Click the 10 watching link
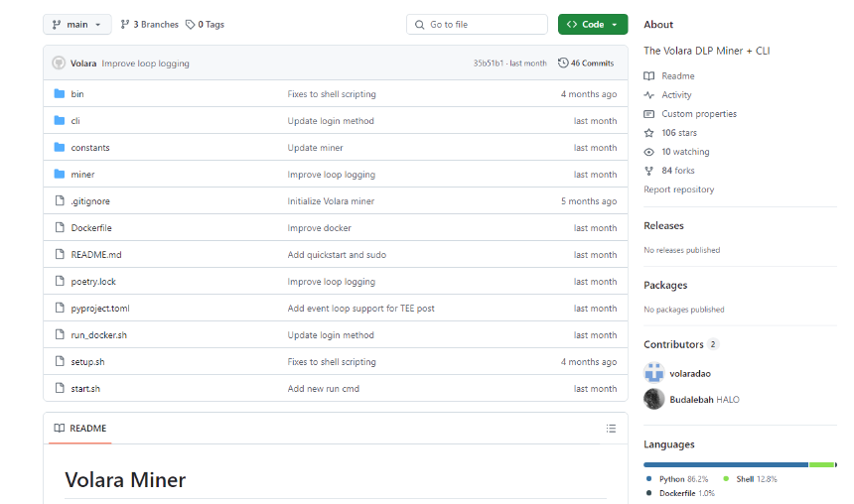The width and height of the screenshot is (854, 504). click(676, 152)
